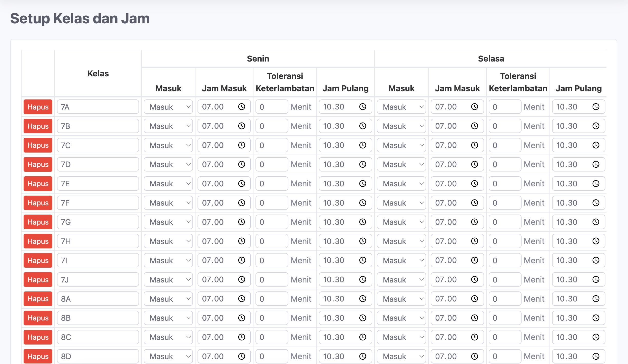Screen dimensions: 628x364
Task: Click the Kelas column header
Action: coord(98,74)
